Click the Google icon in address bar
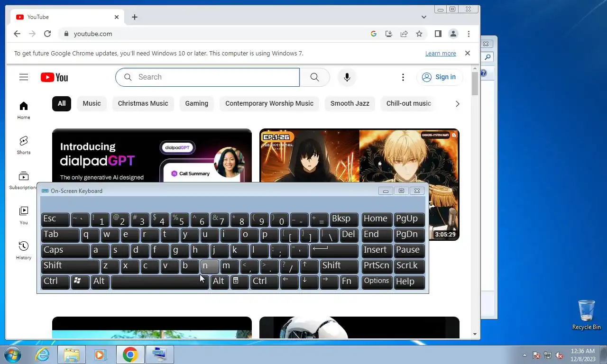This screenshot has height=364, width=607. 374,34
